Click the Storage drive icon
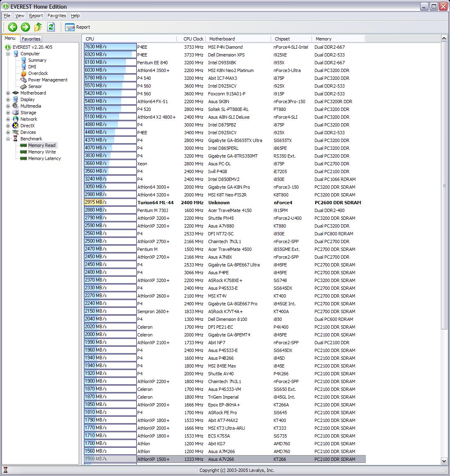Viewport: 450px width, 476px height. pos(16,113)
